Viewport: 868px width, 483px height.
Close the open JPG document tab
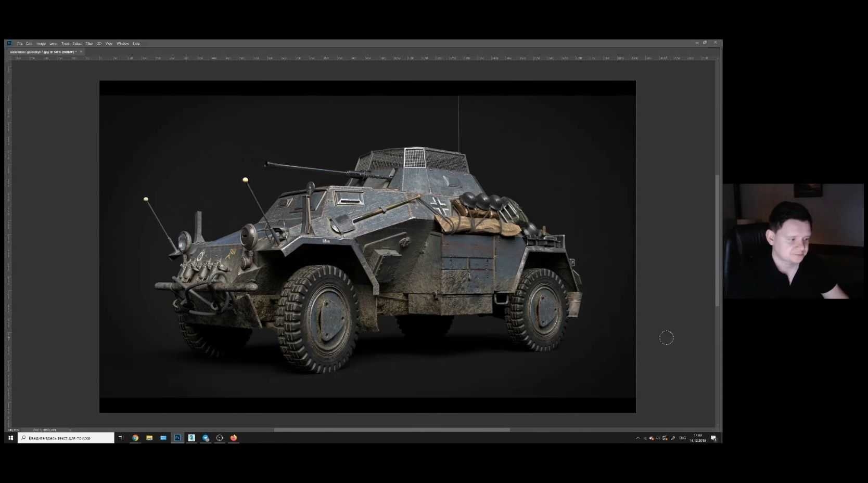pos(81,52)
